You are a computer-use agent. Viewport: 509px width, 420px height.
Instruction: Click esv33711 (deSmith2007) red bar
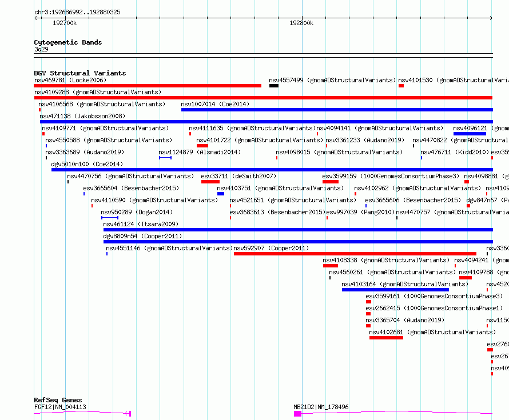tap(210, 182)
